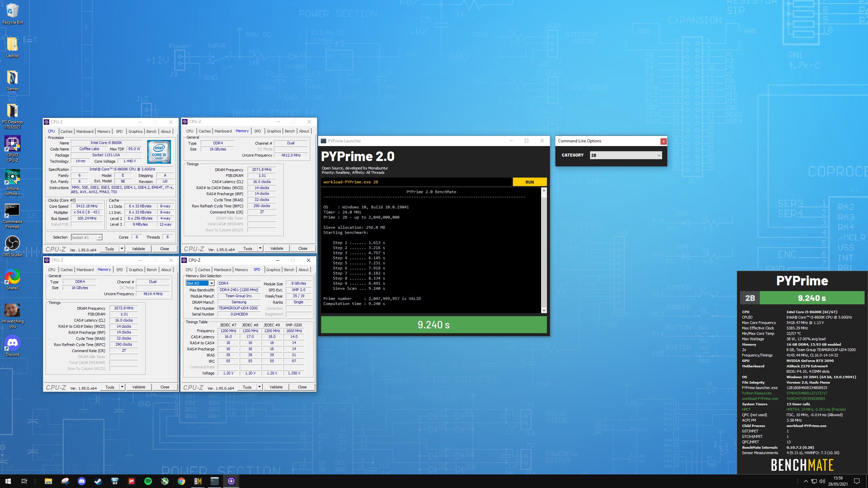Viewport: 868px width, 488px height.
Task: Open network status tray icon
Action: pos(814,481)
